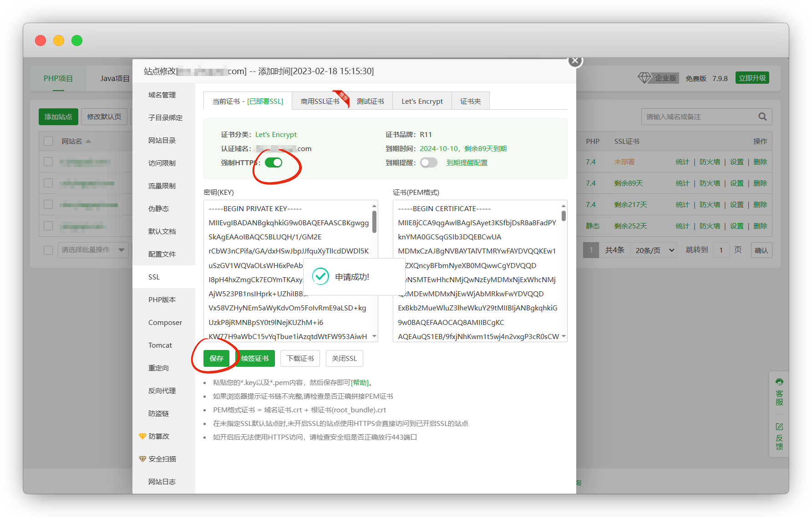Open the feedback edit icon
Screen dimensions: 812x517
779,426
